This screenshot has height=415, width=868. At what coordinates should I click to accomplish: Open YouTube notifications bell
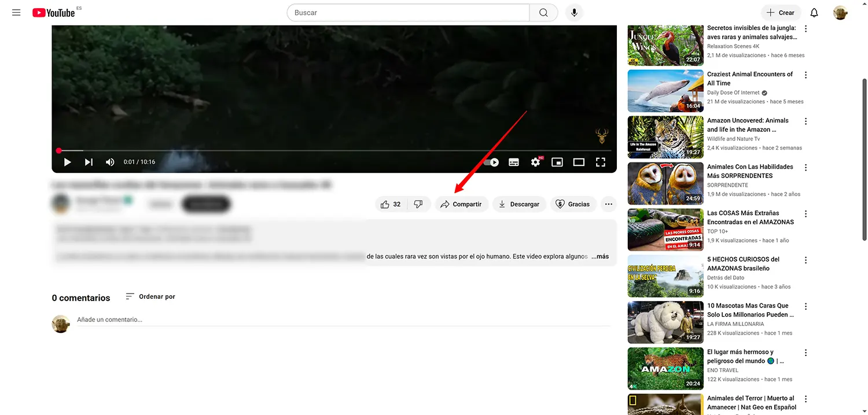pos(814,12)
